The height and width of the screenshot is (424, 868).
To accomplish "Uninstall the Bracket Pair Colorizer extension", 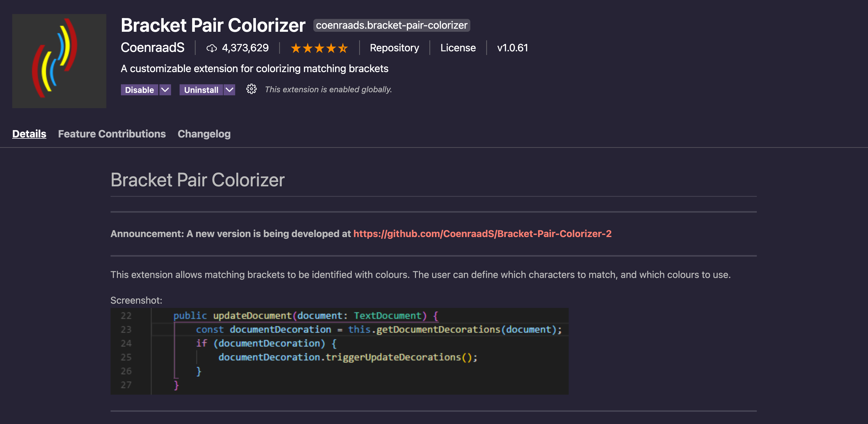I will [201, 90].
